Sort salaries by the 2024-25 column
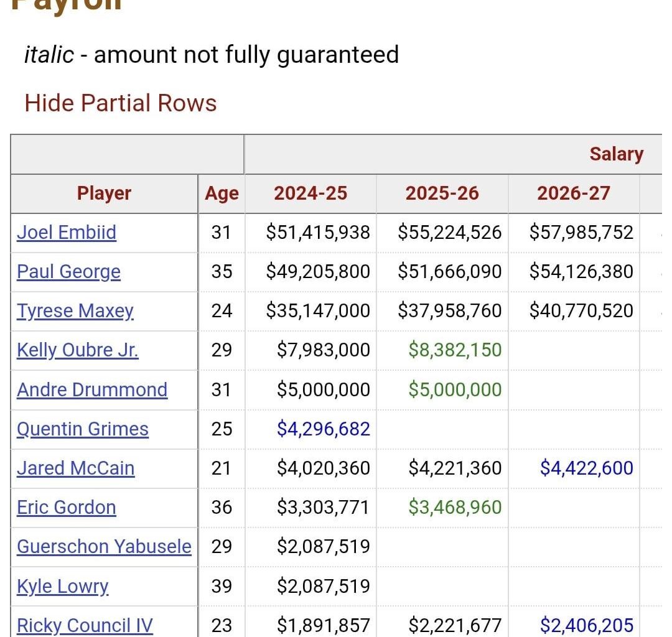The image size is (672, 637). 310,193
